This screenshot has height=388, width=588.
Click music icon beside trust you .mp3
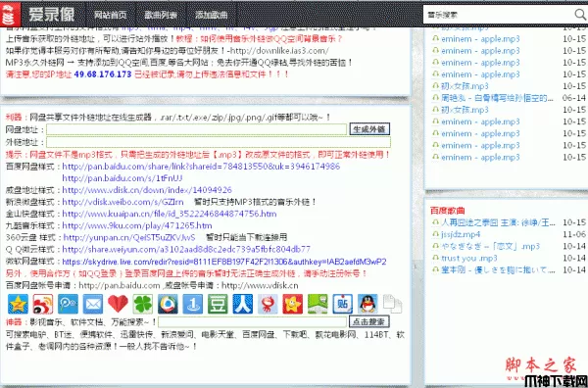tap(435, 258)
